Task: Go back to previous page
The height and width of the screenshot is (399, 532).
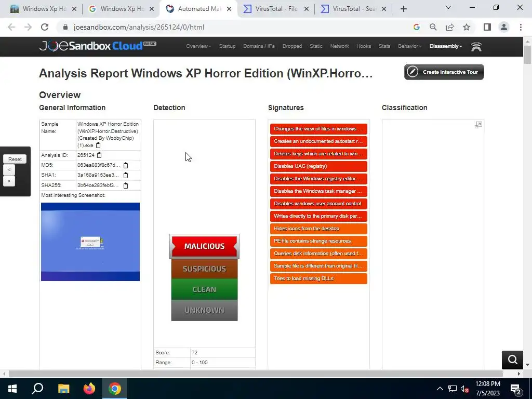Action: point(11,27)
